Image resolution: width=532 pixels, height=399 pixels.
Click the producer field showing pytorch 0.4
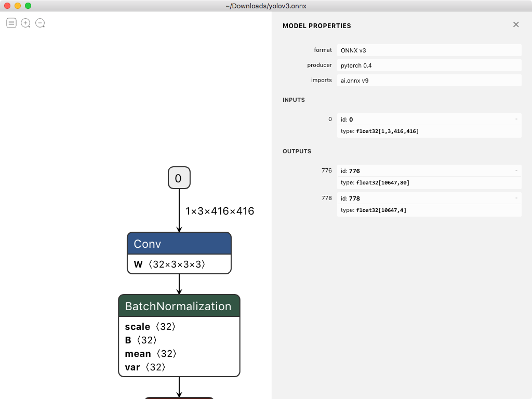430,65
